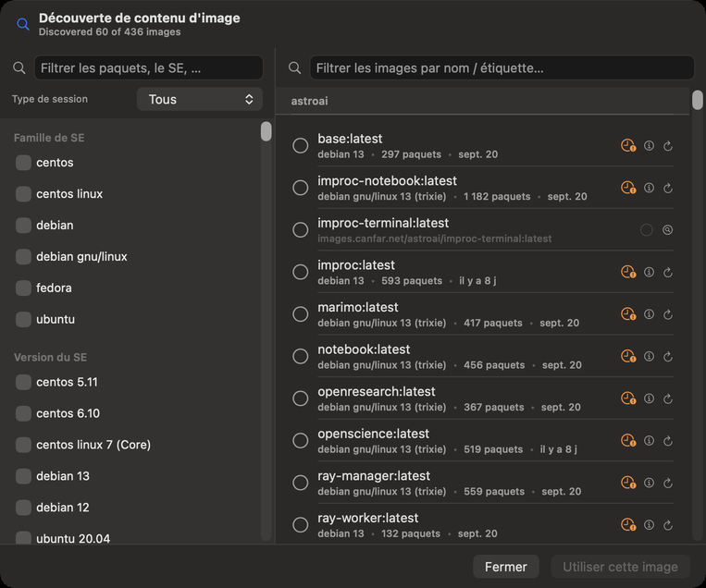Viewport: 706px width, 588px height.
Task: Show info for openresearch:latest
Action: 649,398
